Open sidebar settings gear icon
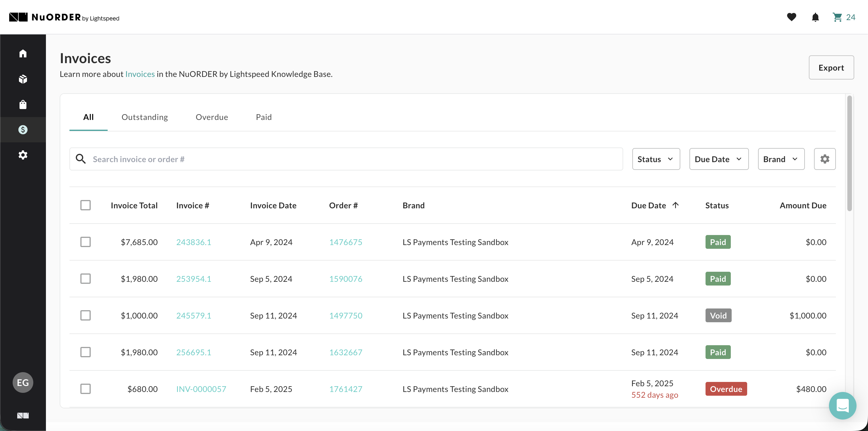The image size is (868, 431). (23, 155)
